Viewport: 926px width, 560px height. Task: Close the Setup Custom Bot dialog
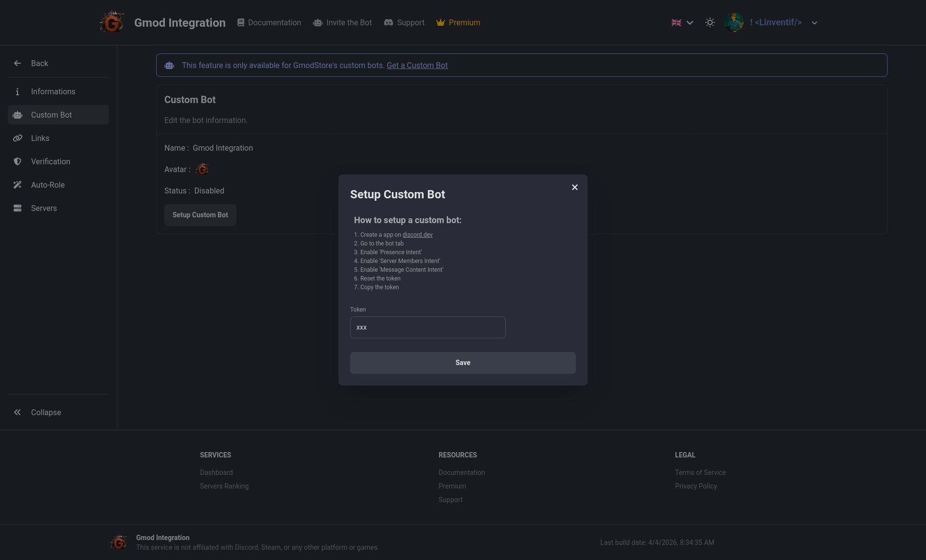click(x=575, y=187)
